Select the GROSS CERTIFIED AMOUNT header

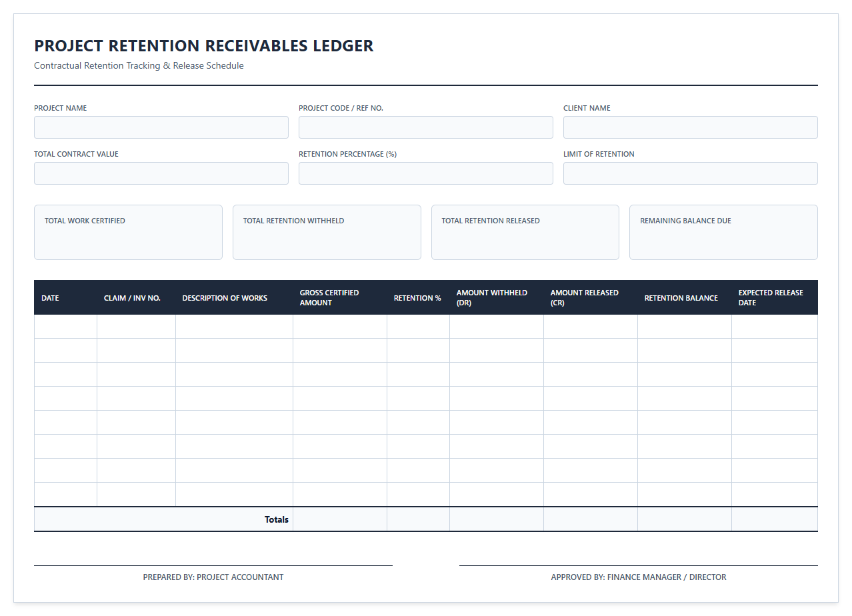point(339,297)
